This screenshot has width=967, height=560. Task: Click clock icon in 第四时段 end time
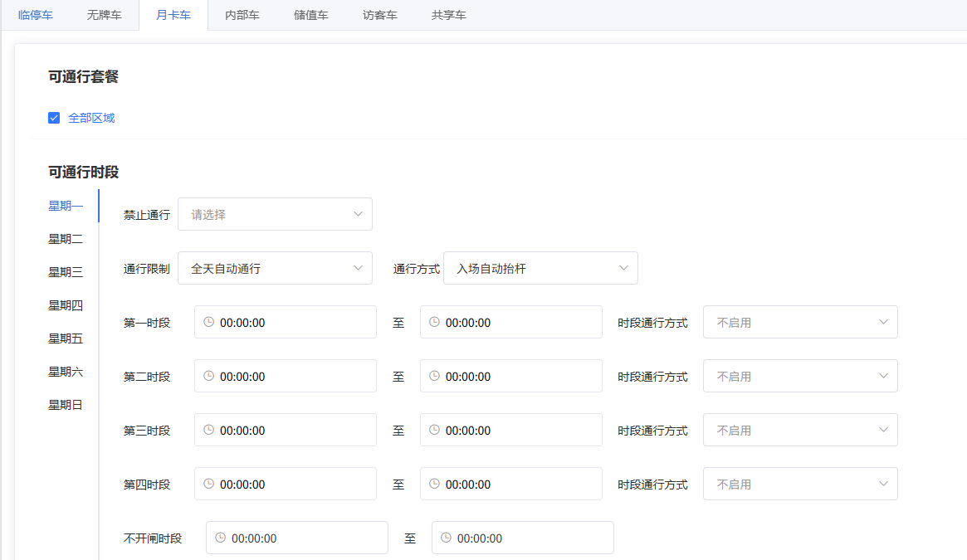tap(435, 484)
